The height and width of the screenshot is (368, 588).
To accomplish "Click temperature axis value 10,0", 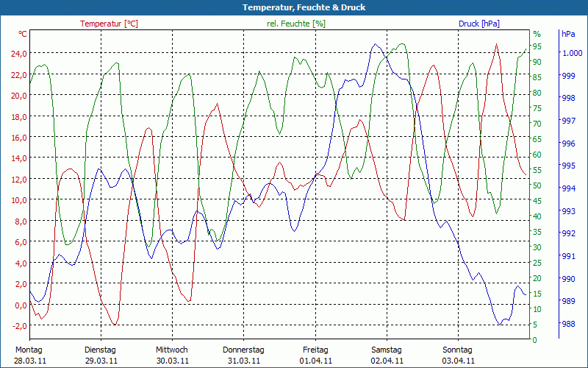I will pyautogui.click(x=19, y=200).
